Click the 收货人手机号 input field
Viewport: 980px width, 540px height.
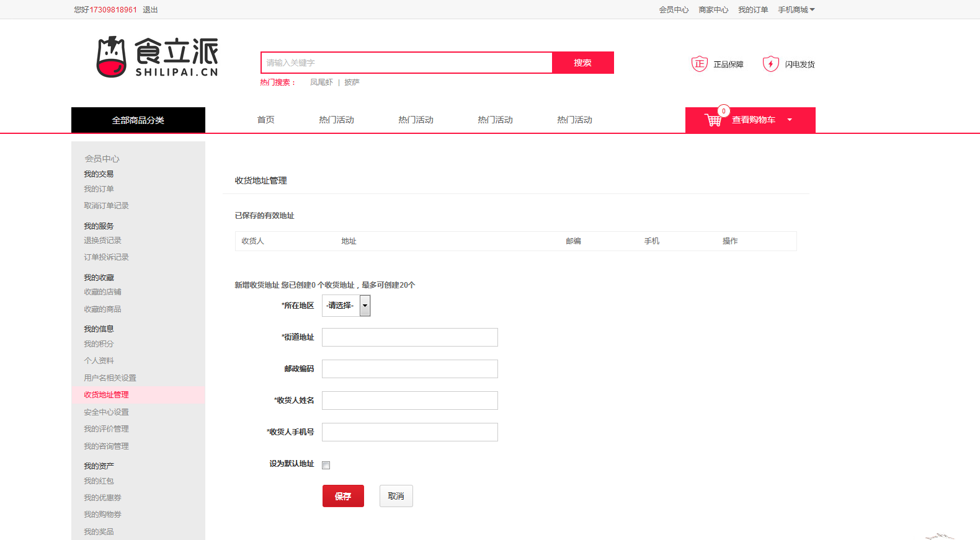pos(410,432)
